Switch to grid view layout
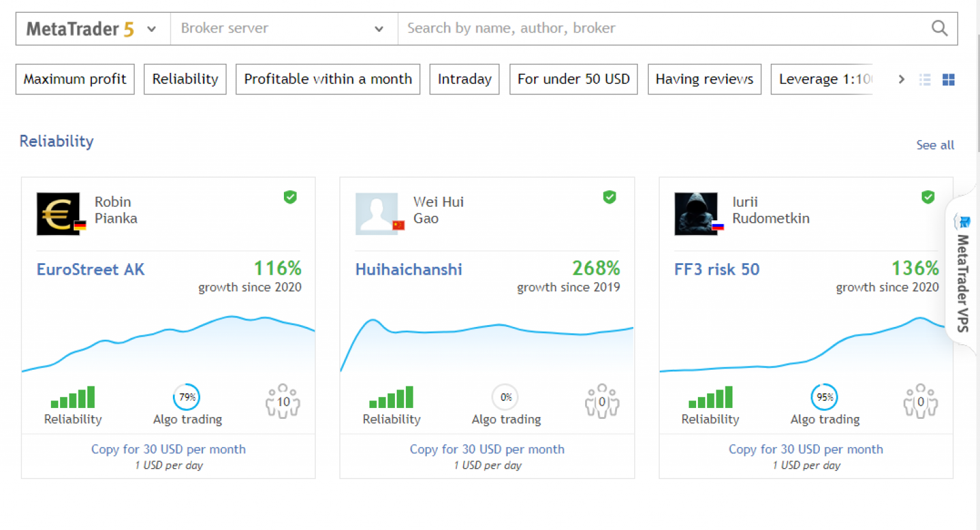Image resolution: width=980 pixels, height=530 pixels. 949,79
